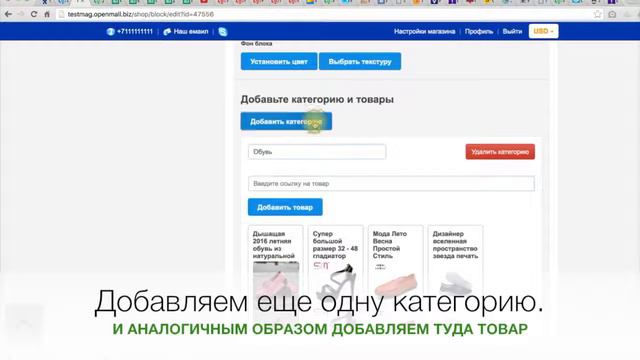The height and width of the screenshot is (360, 640).
Task: Click 'Выйти' to log out
Action: pyautogui.click(x=512, y=31)
